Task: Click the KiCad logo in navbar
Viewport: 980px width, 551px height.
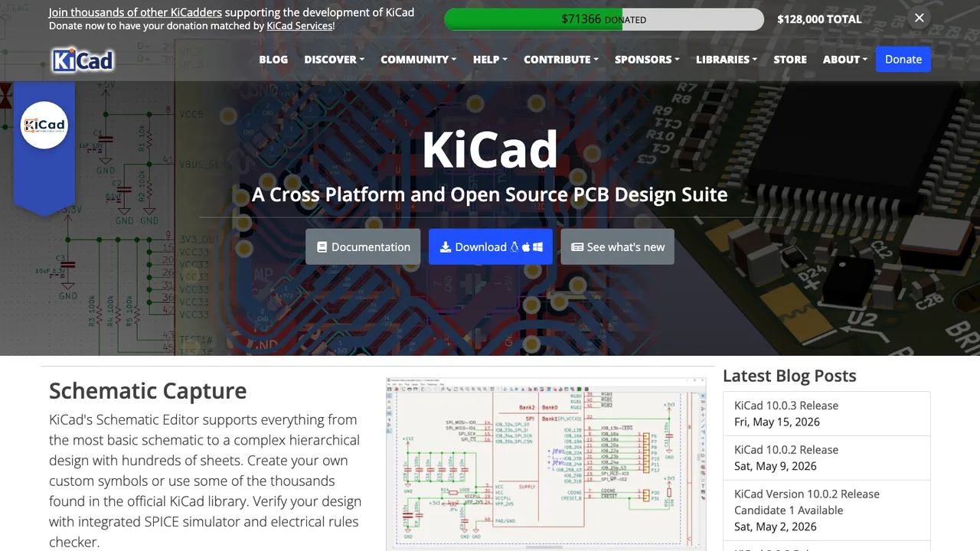Action: tap(83, 60)
